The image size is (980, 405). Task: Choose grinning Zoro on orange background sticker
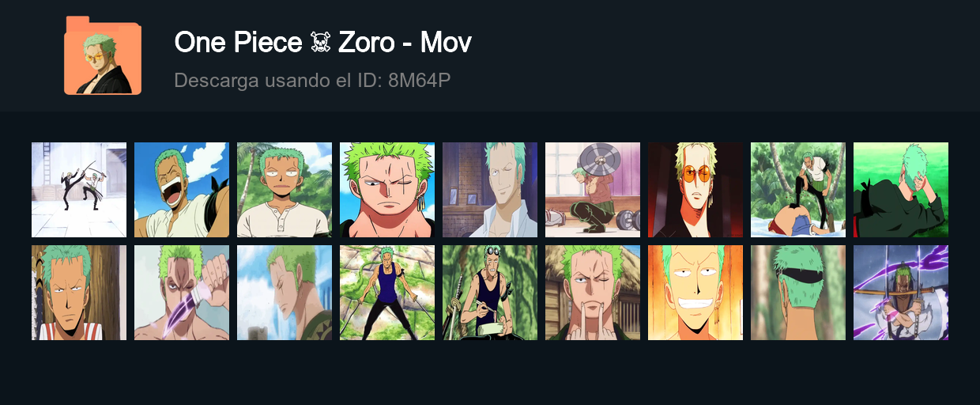pos(695,293)
